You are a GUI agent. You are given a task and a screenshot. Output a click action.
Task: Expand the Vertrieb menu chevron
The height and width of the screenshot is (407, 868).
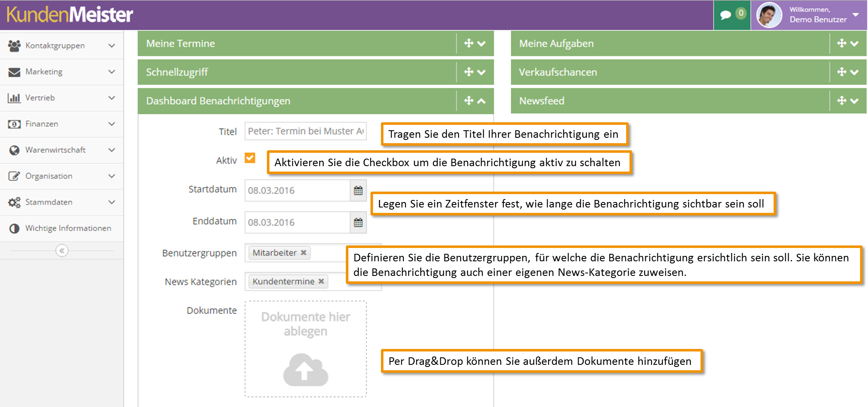pos(112,98)
